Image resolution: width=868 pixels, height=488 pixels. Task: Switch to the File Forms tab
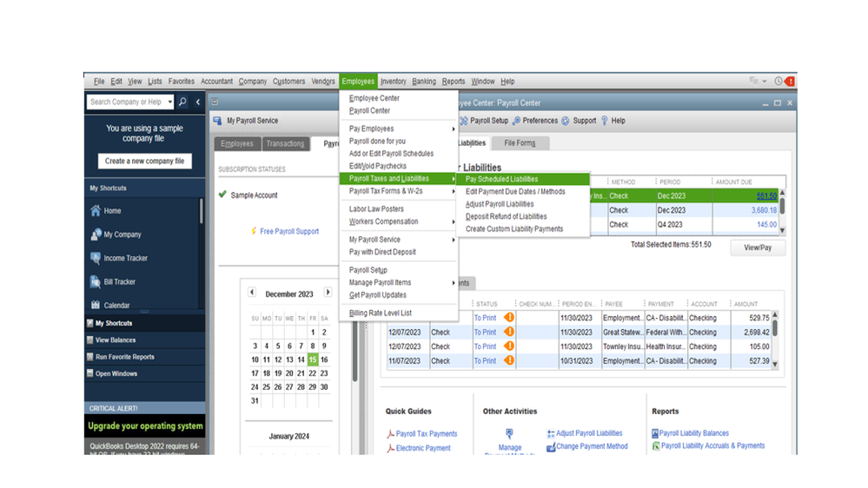pos(520,143)
